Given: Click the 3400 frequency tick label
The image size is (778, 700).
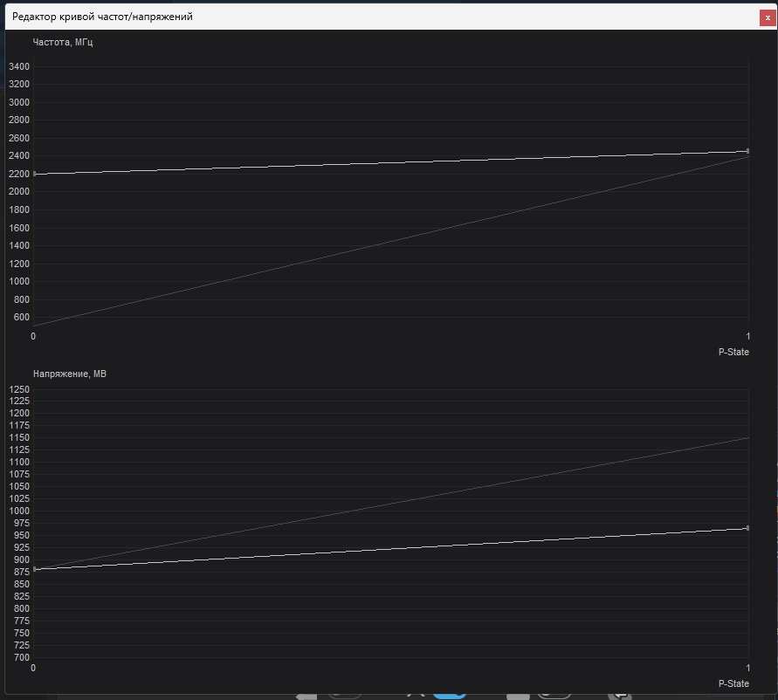Looking at the screenshot, I should coord(19,66).
